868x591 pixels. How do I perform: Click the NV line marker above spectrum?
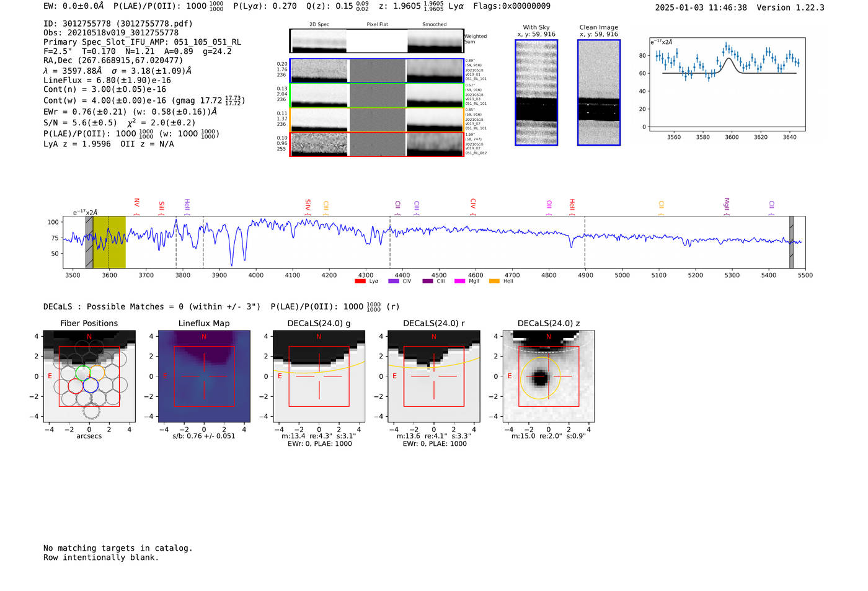(137, 206)
